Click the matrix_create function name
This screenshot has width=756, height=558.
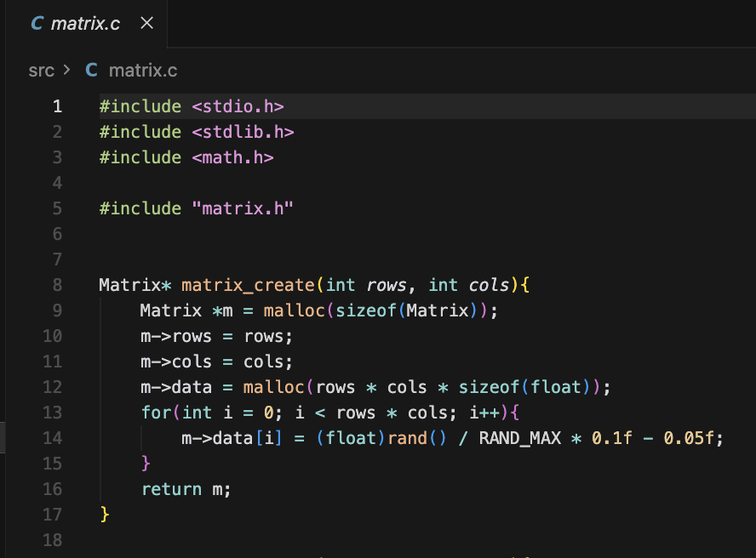coord(248,285)
